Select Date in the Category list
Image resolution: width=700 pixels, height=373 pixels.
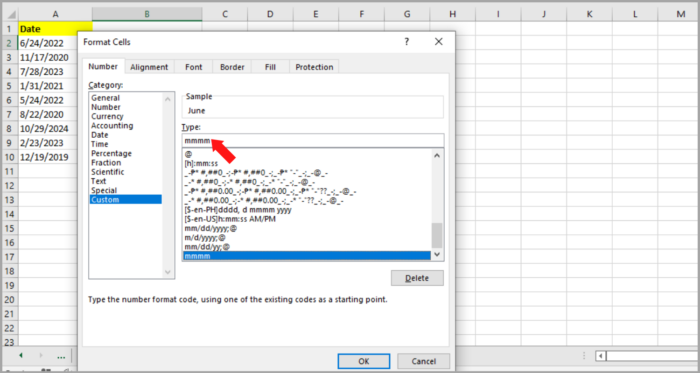point(100,135)
